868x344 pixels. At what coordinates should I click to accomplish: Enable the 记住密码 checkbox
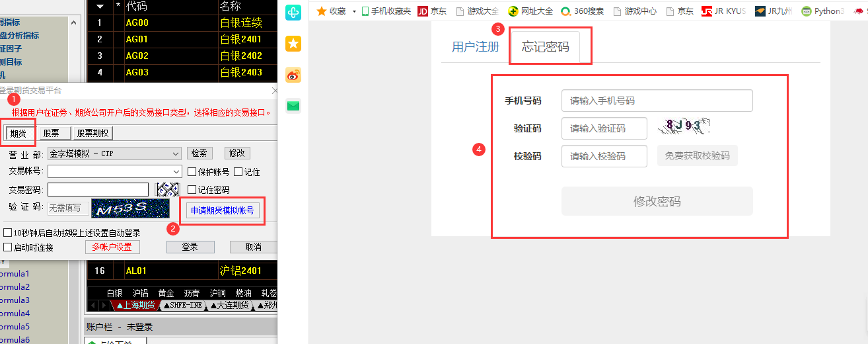(x=192, y=190)
